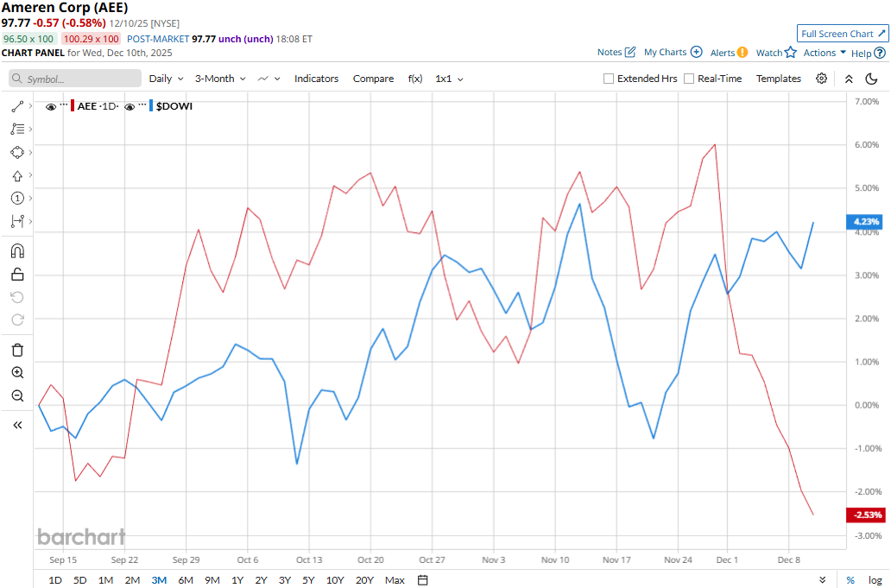Toggle percent scale mode
891x588 pixels.
[x=850, y=580]
